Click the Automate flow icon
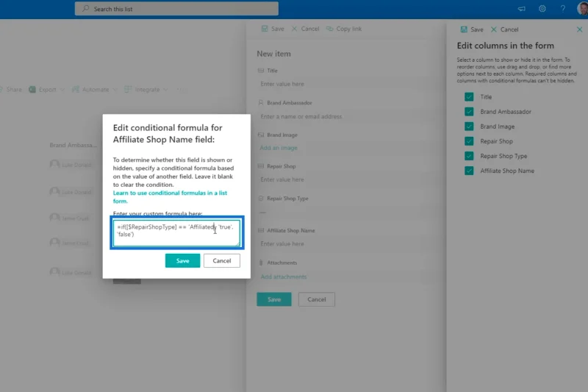 [75, 89]
